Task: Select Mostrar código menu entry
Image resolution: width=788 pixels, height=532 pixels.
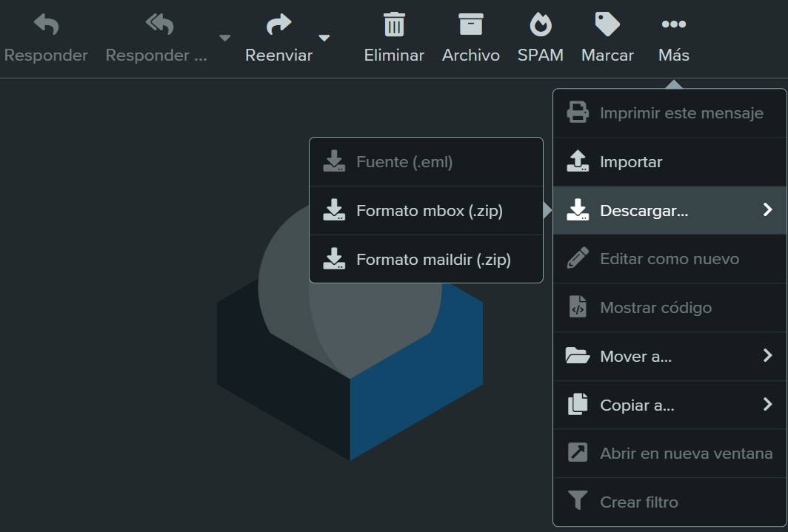Action: tap(670, 308)
